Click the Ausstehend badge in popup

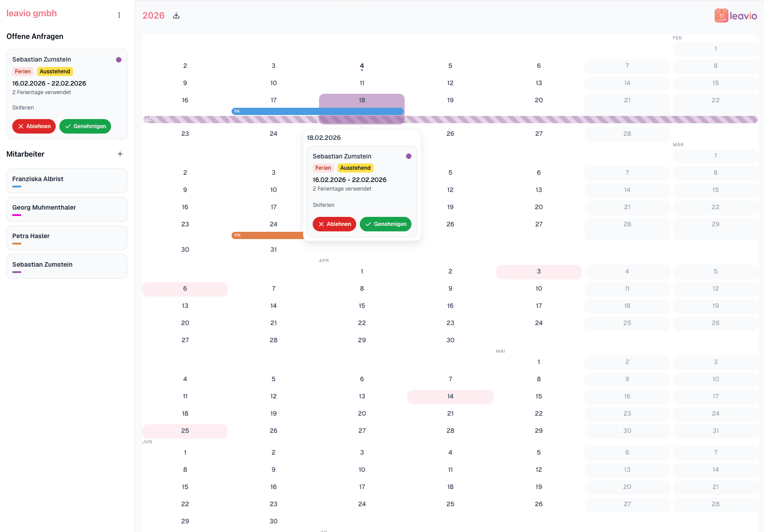point(355,168)
